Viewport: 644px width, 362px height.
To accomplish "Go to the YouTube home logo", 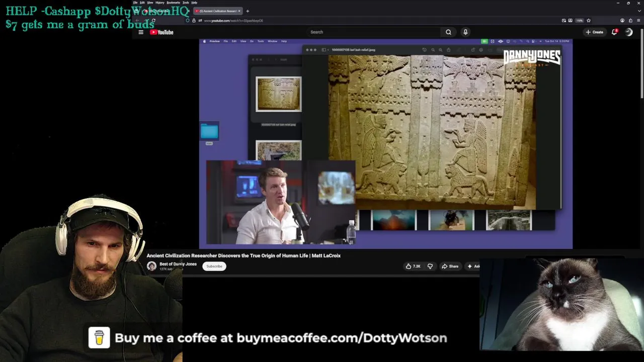I will click(162, 32).
